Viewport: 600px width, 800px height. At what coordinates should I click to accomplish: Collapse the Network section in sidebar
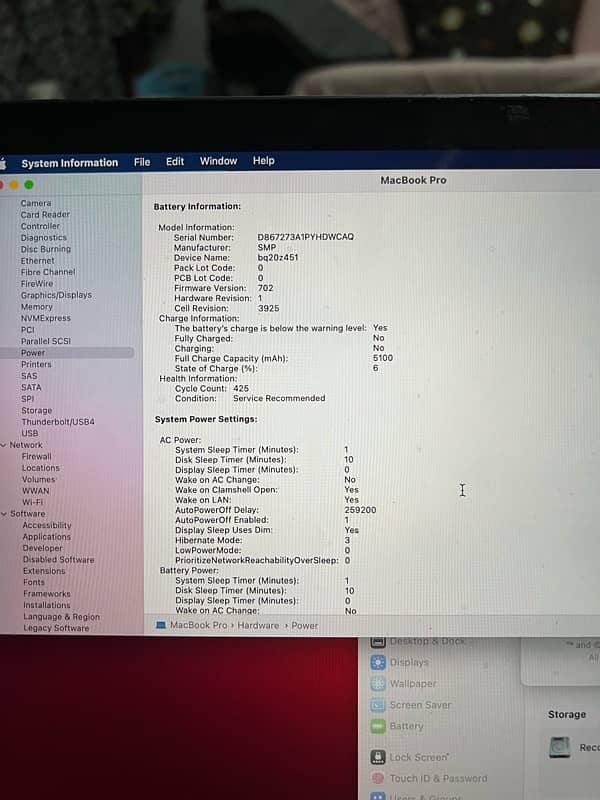(x=4, y=445)
